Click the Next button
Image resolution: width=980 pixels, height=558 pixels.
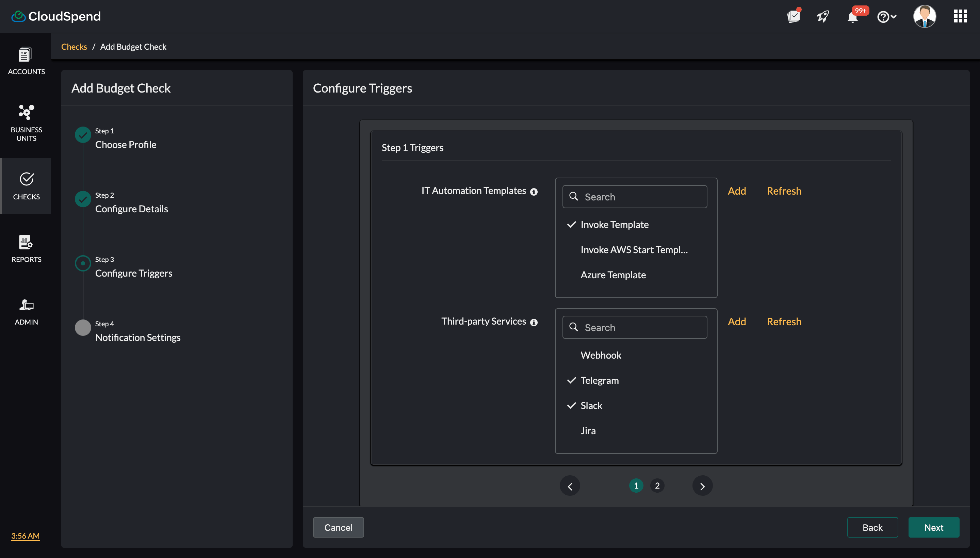934,527
